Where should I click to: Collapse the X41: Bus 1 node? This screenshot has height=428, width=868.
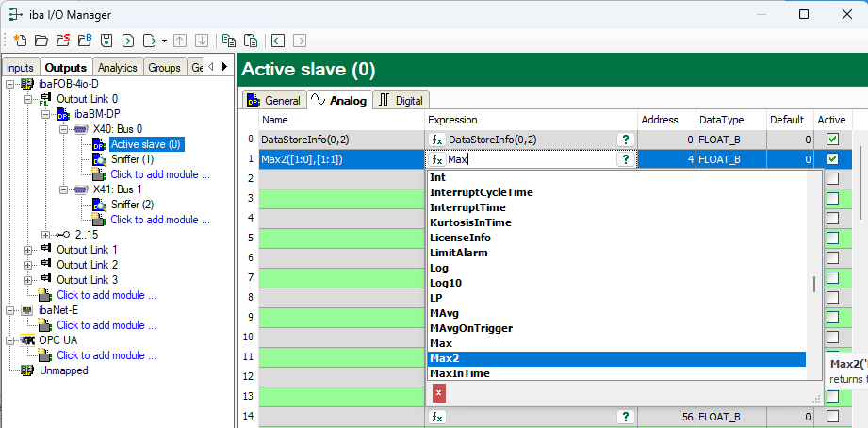click(64, 189)
